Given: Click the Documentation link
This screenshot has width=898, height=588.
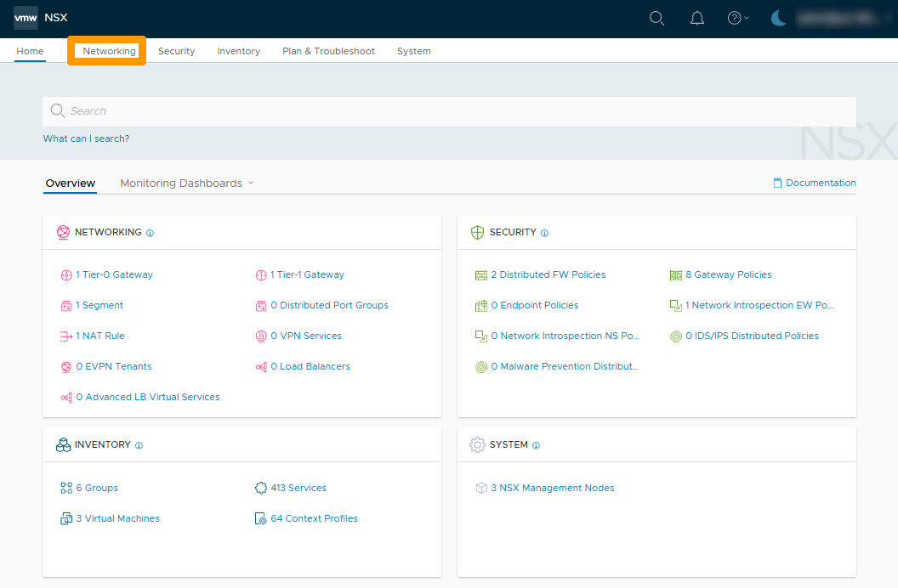Looking at the screenshot, I should coord(820,183).
